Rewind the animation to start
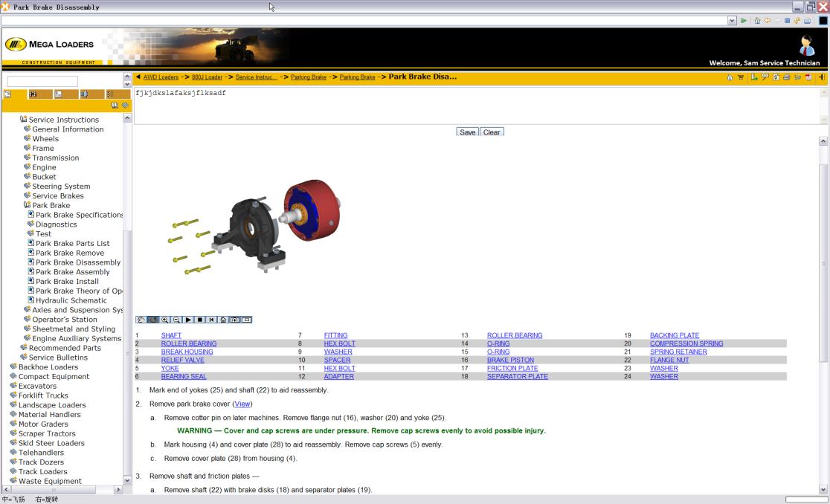Screen dimensions: 830x504 coord(211,320)
